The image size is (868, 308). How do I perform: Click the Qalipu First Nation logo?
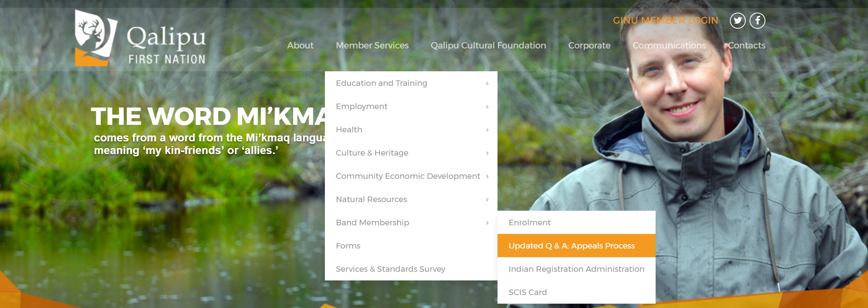(140, 38)
